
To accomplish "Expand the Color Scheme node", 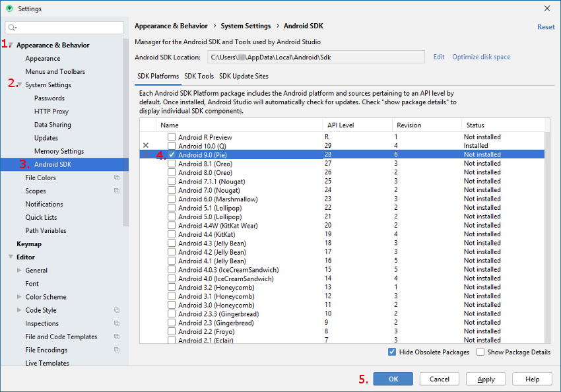I will tap(19, 296).
